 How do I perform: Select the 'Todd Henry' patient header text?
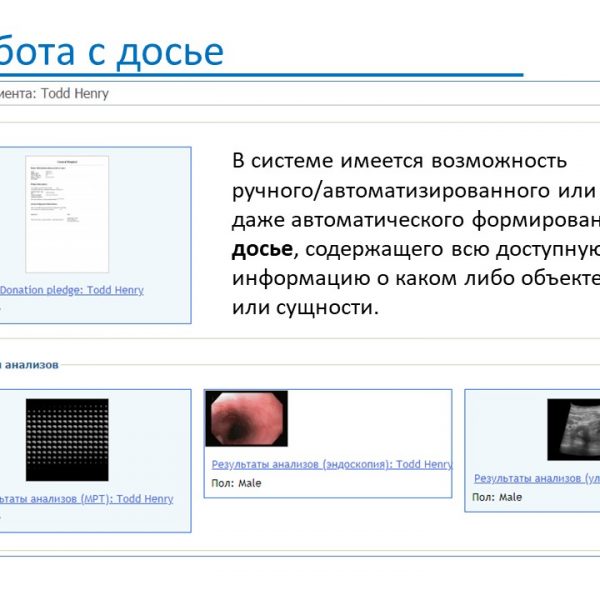coord(75,94)
